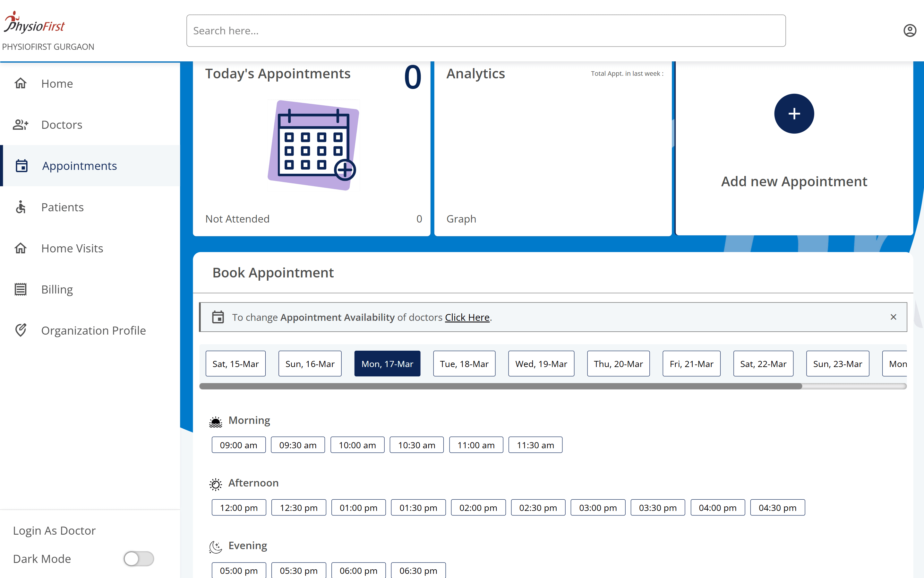The image size is (924, 578).
Task: Select date Thu, 20-Mar
Action: tap(618, 363)
